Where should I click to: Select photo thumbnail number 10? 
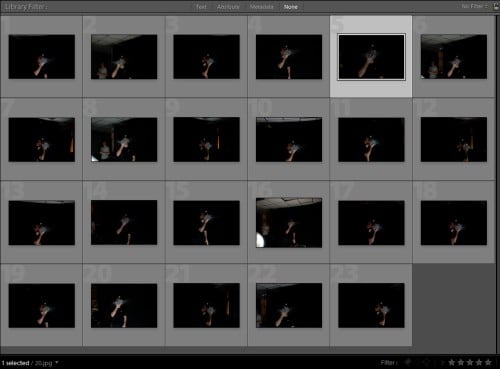tap(289, 140)
